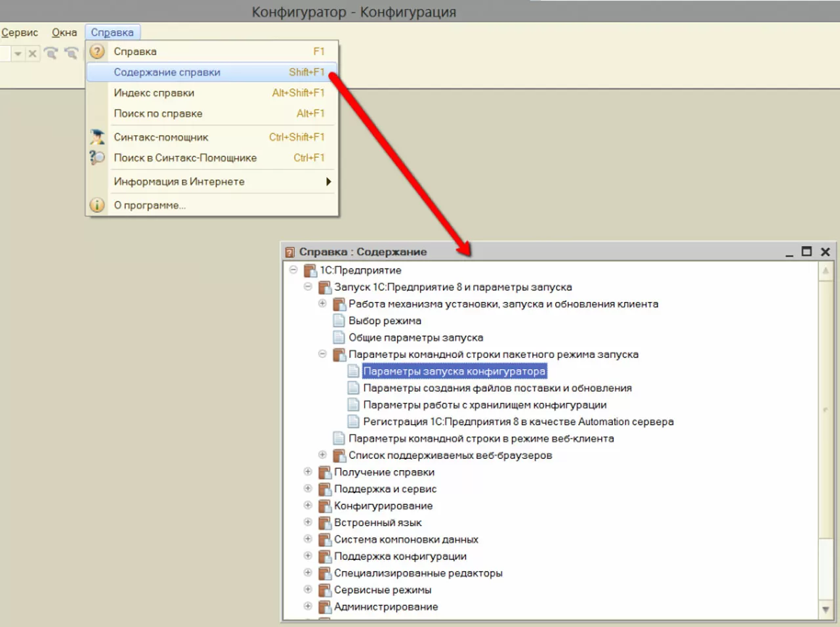
Task: Click page icon of Параметры создания файлов поставки
Action: [353, 388]
